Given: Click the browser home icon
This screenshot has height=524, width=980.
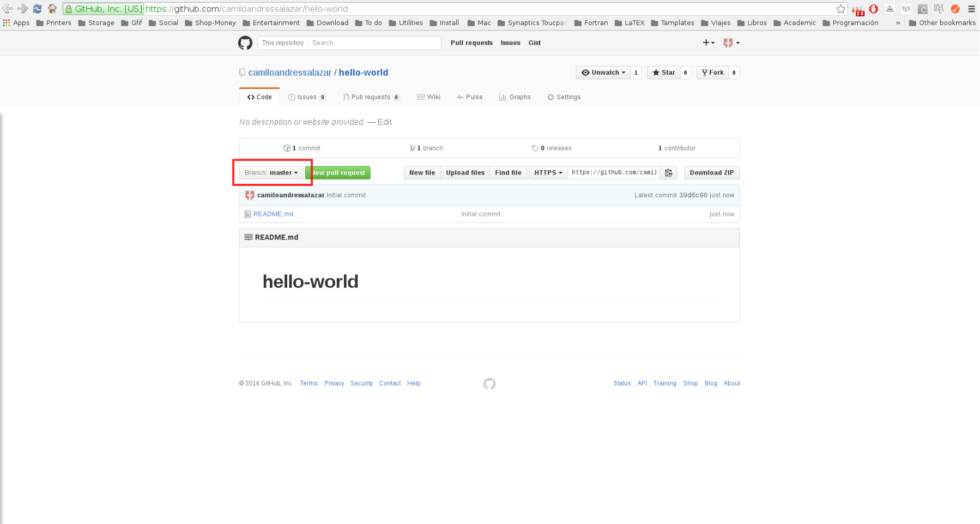Looking at the screenshot, I should pyautogui.click(x=52, y=9).
